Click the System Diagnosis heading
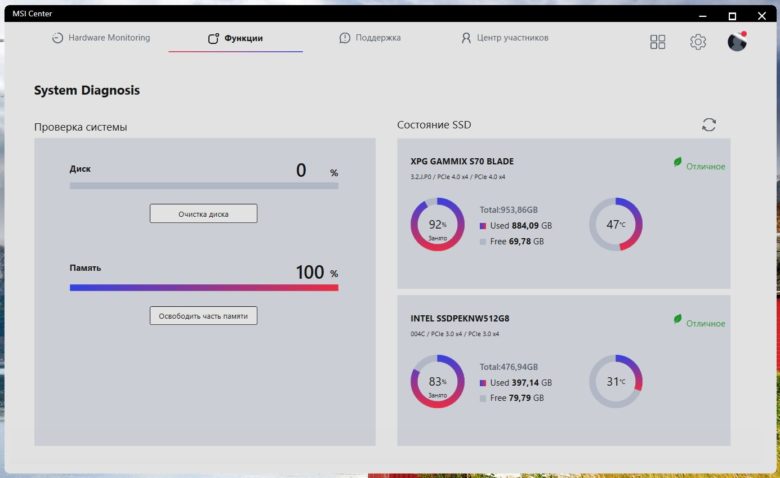The width and height of the screenshot is (780, 478). 87,91
